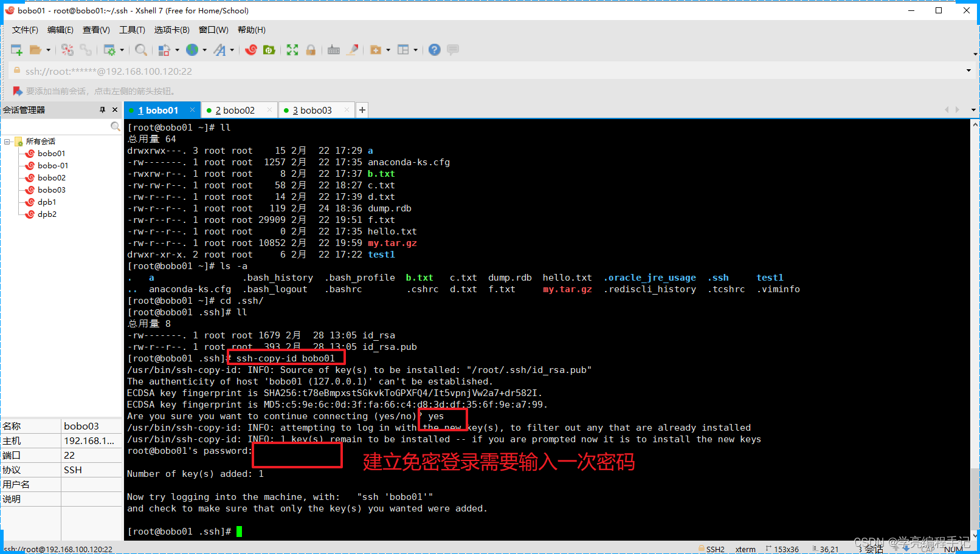Open the globe encoding icon

click(192, 50)
